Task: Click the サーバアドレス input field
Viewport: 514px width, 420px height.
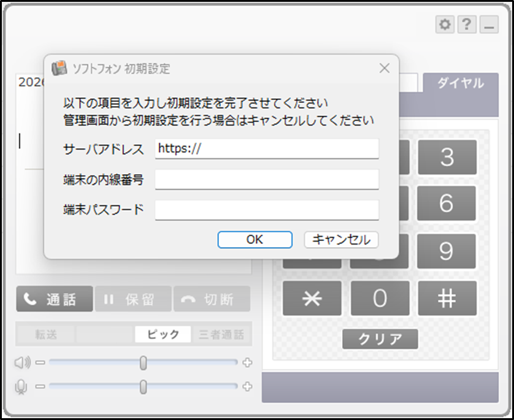Action: point(267,148)
